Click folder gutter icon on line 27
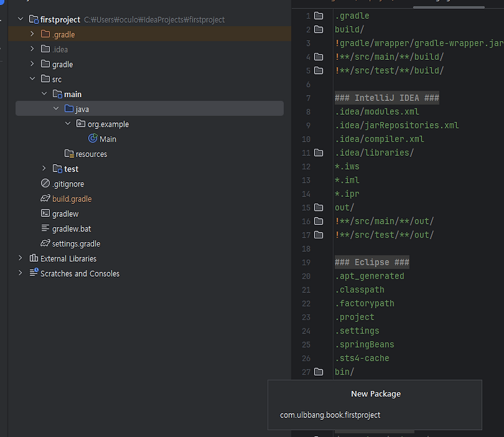 click(319, 372)
